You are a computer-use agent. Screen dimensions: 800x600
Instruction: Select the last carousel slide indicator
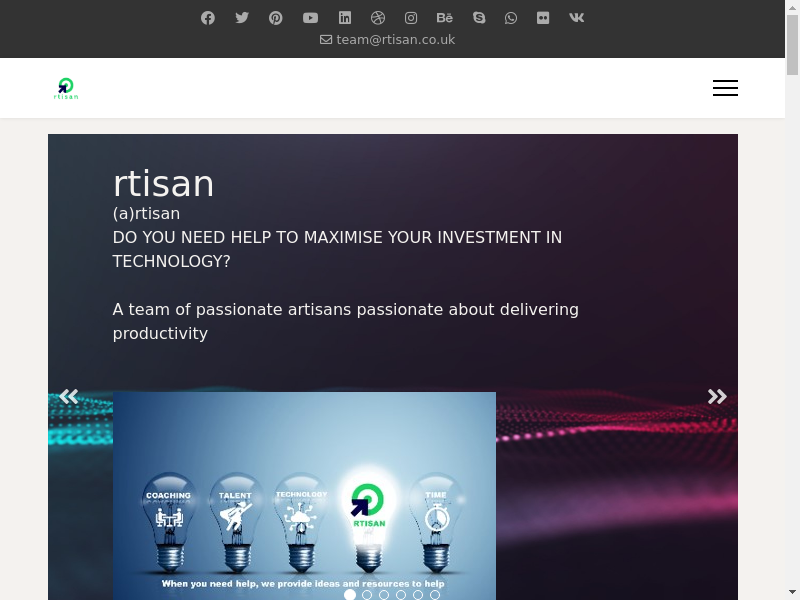coord(435,595)
